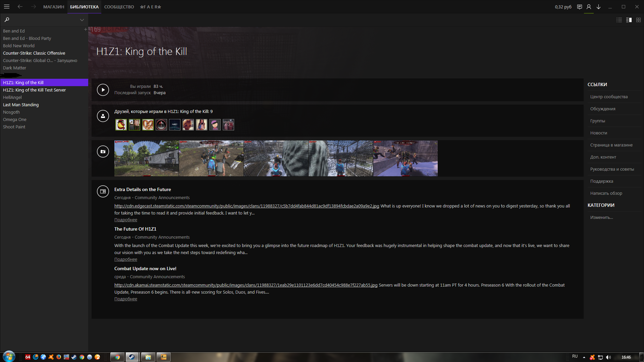Open the hamburger menu in the top bar
This screenshot has height=362, width=644.
click(x=7, y=7)
